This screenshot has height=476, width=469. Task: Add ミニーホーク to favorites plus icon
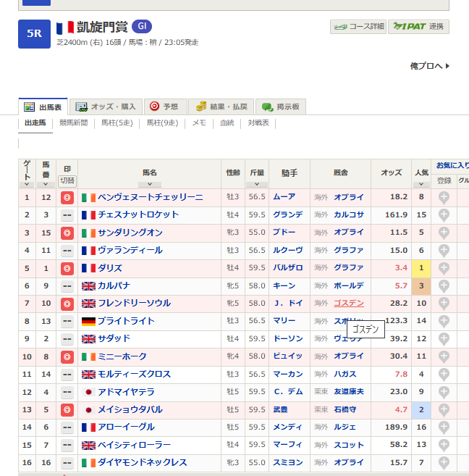(444, 356)
